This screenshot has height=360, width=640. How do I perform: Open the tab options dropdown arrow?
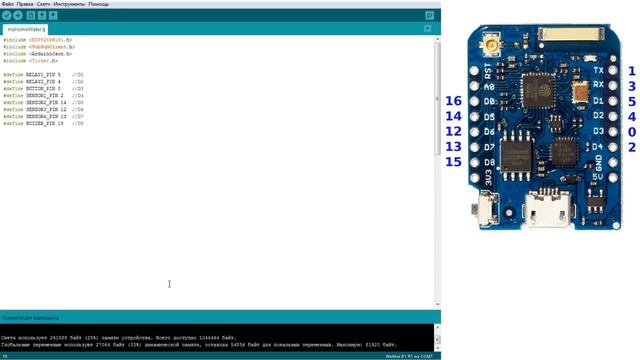427,29
